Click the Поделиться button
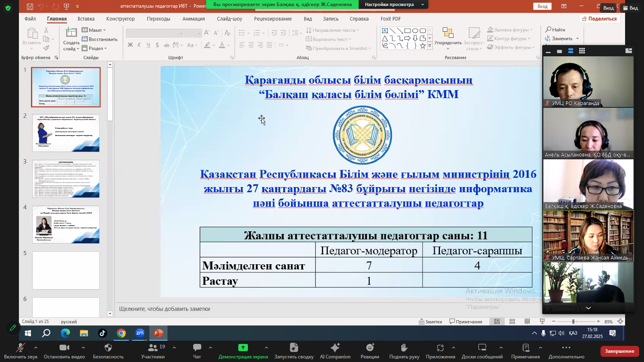The image size is (644, 362). (x=599, y=19)
